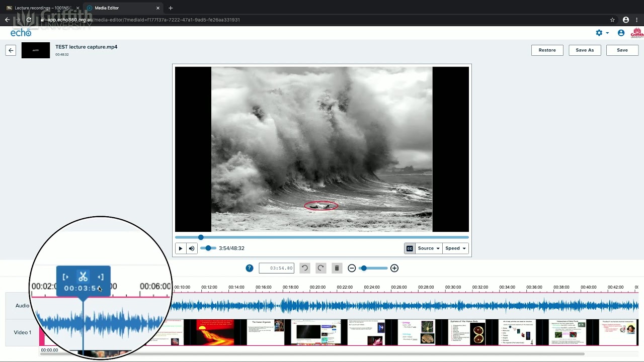Close the Media Editor browser tab
The image size is (644, 362).
click(158, 8)
